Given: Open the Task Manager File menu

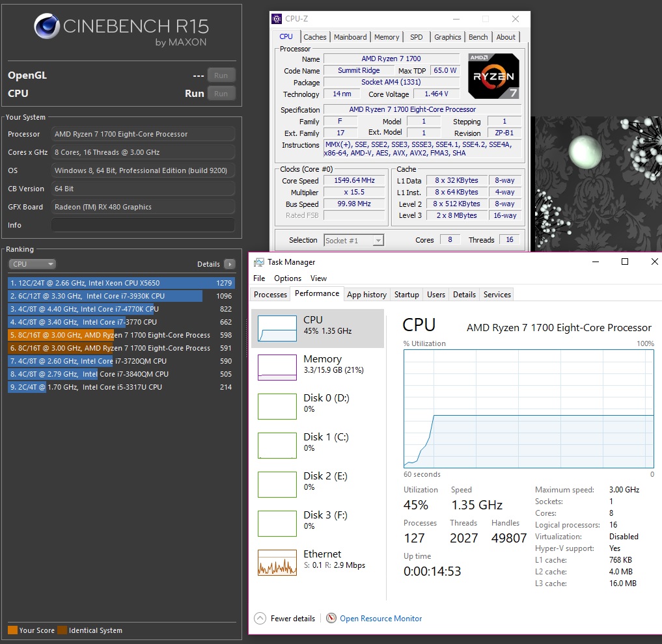Looking at the screenshot, I should [259, 278].
